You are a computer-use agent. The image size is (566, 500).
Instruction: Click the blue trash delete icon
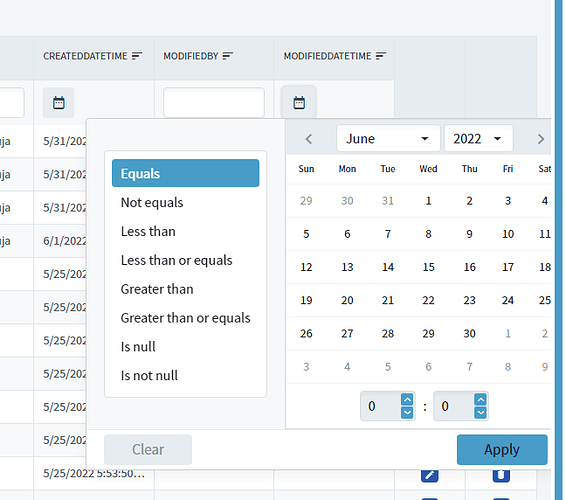[x=501, y=475]
